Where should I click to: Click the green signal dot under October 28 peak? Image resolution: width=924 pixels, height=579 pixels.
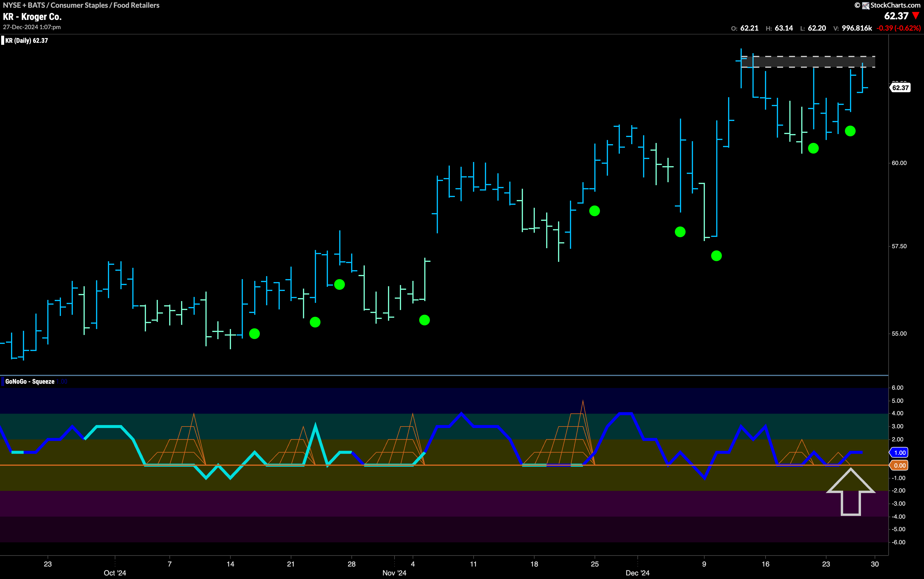pos(339,284)
